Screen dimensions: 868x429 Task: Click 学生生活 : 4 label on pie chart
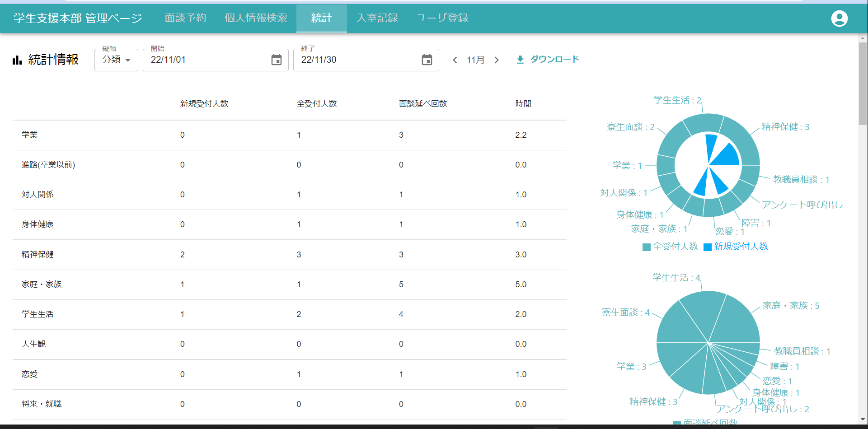pos(676,278)
